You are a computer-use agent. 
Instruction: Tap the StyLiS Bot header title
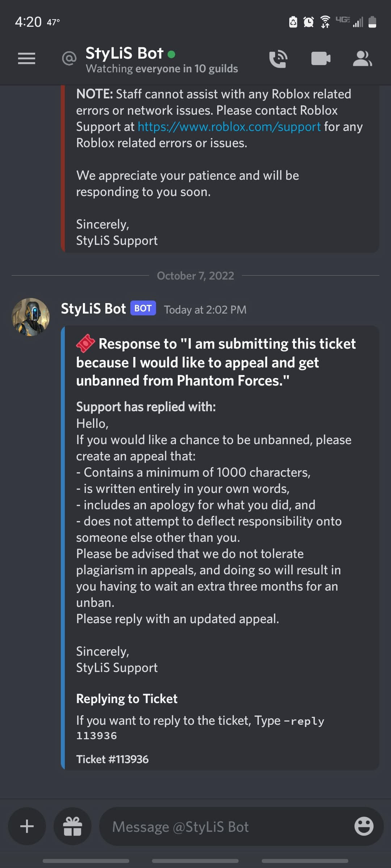[124, 54]
